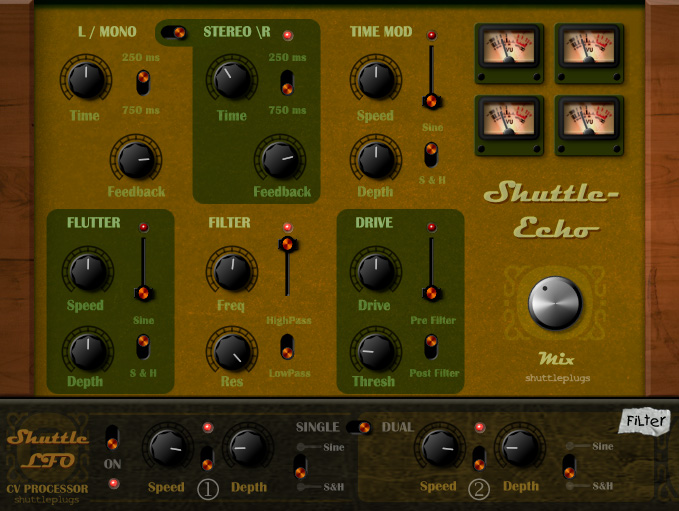Click the DRIVE vertical slider handle

coord(431,293)
